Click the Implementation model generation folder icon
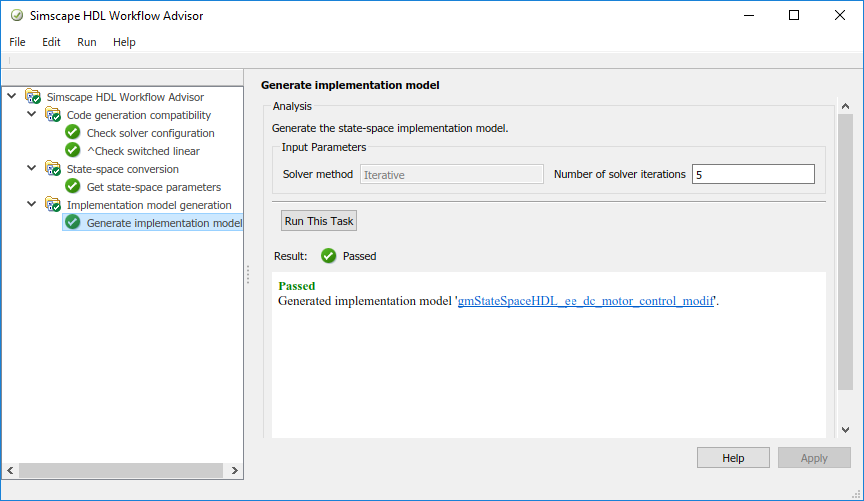The image size is (864, 501). click(53, 205)
